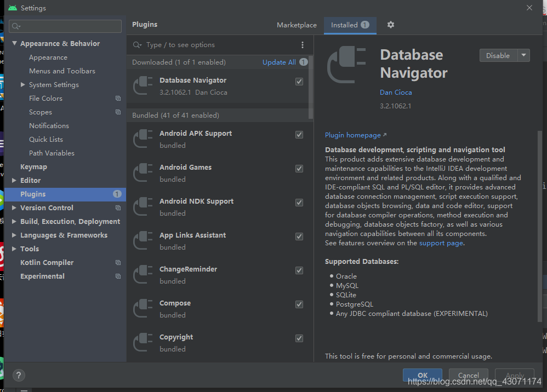The height and width of the screenshot is (392, 547).
Task: Toggle the App Links Assistant checkbox
Action: click(x=299, y=237)
